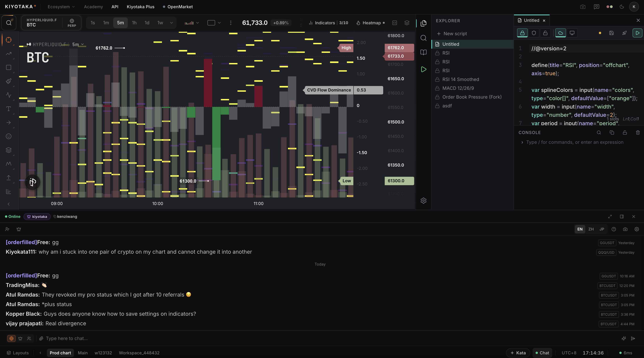This screenshot has width=644, height=358.
Task: Open the Indicators 3/10 panel
Action: 328,23
